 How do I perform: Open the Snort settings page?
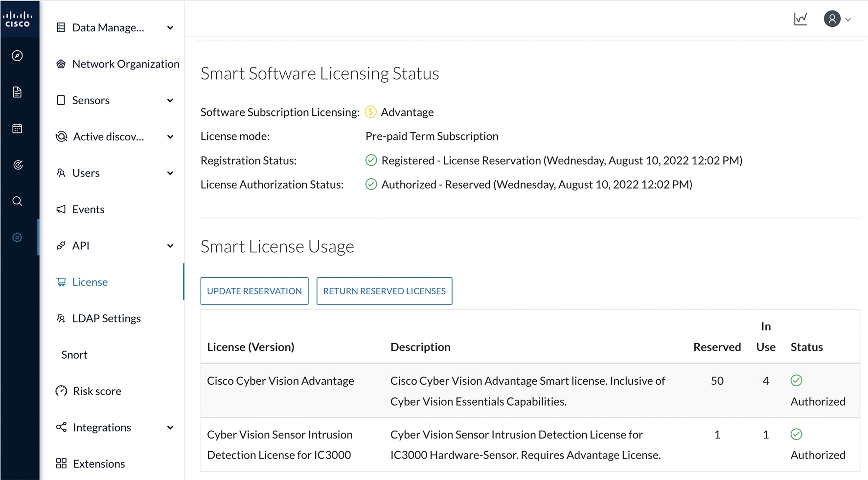pos(74,354)
